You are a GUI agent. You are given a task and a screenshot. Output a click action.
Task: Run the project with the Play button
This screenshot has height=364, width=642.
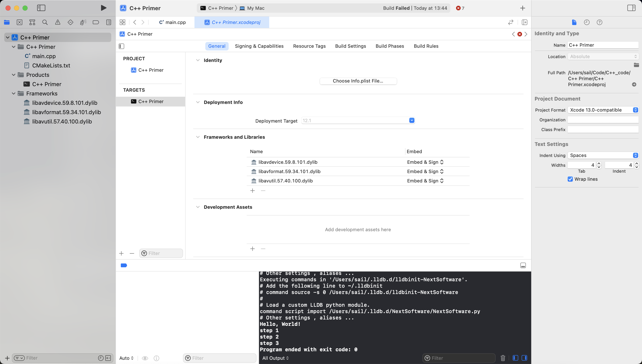coord(103,8)
